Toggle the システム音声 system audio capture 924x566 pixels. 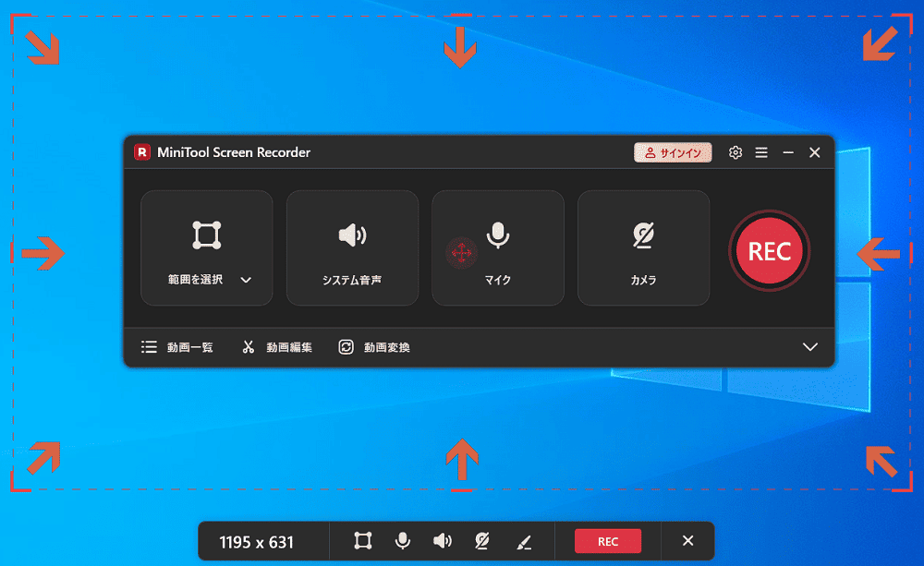coord(352,247)
